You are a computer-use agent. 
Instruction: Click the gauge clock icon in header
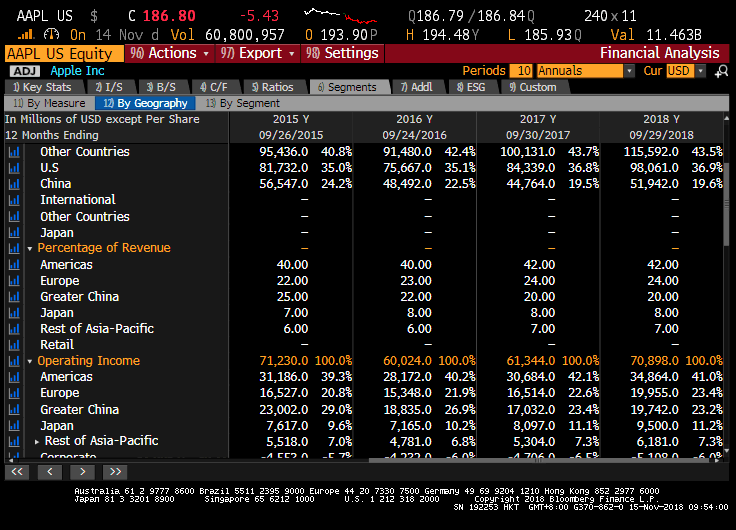click(x=51, y=35)
